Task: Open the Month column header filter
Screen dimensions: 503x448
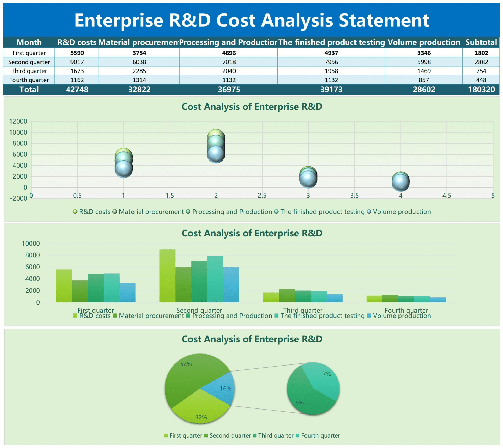Action: tap(29, 42)
